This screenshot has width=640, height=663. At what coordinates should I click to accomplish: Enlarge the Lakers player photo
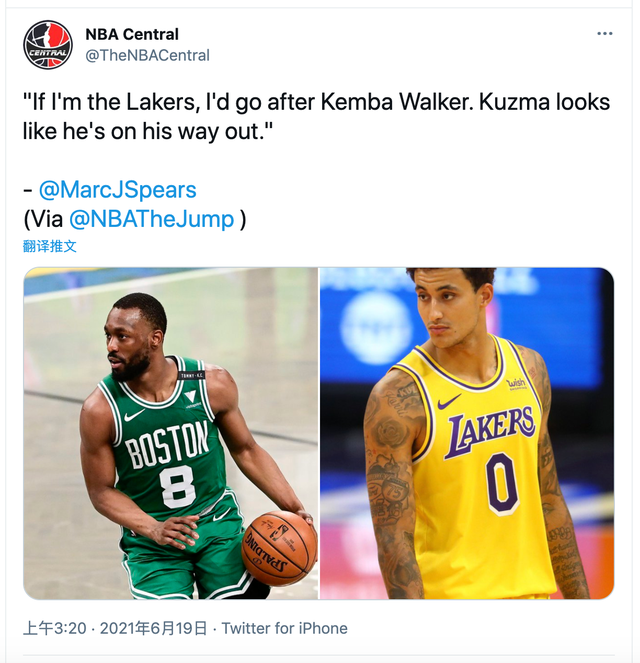pyautogui.click(x=467, y=433)
